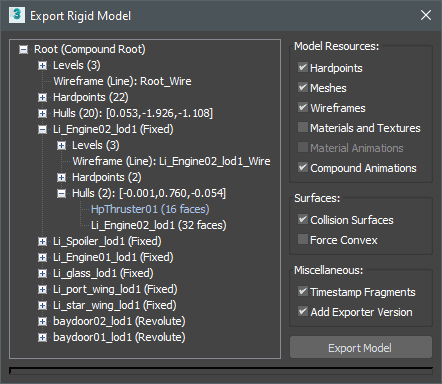Select Li_Engine02_lod1 (32 faces) hull
The image size is (442, 384).
159,225
